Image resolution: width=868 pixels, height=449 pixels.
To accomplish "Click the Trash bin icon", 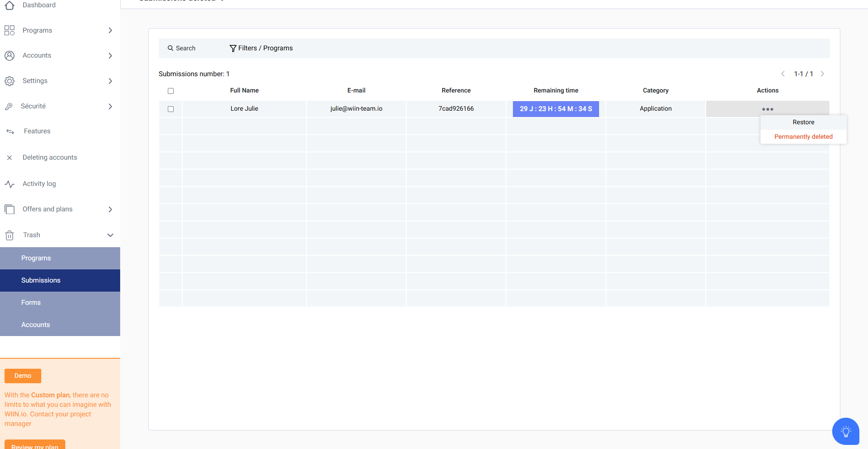I will point(10,235).
